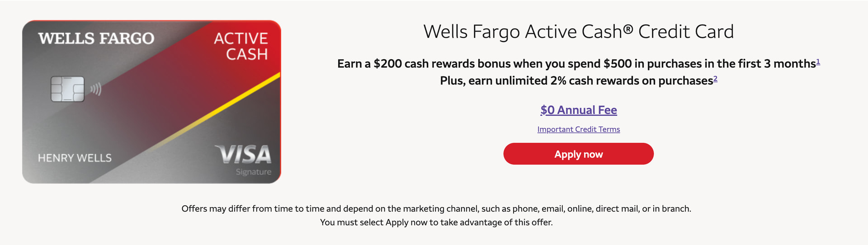Click the contactless payment symbol on the card
This screenshot has height=245, width=868.
95,89
